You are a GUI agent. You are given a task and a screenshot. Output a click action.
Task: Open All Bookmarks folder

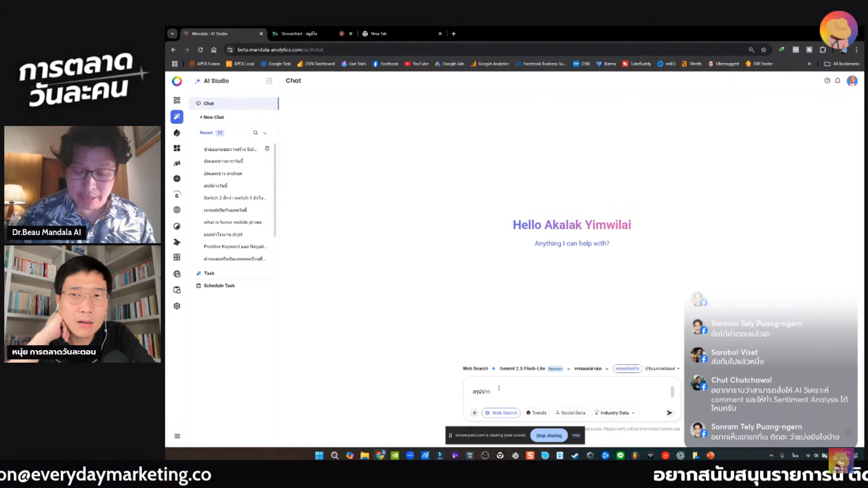(841, 64)
